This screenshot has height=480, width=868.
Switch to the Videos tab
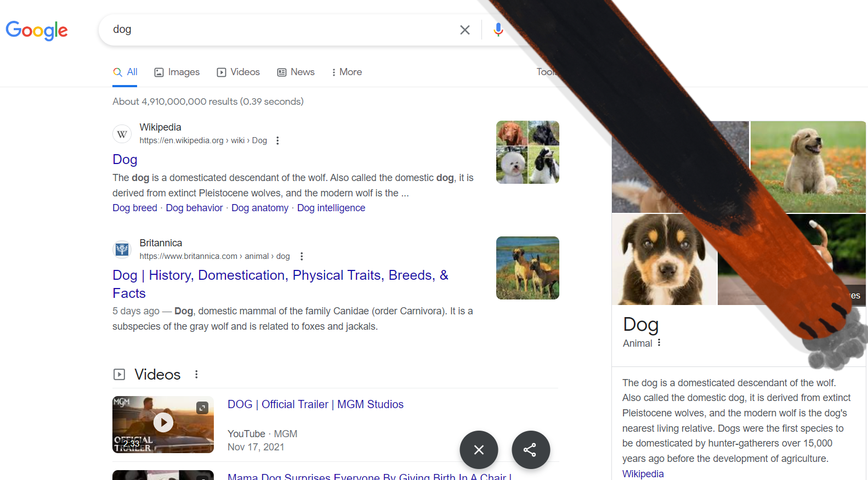click(x=238, y=72)
